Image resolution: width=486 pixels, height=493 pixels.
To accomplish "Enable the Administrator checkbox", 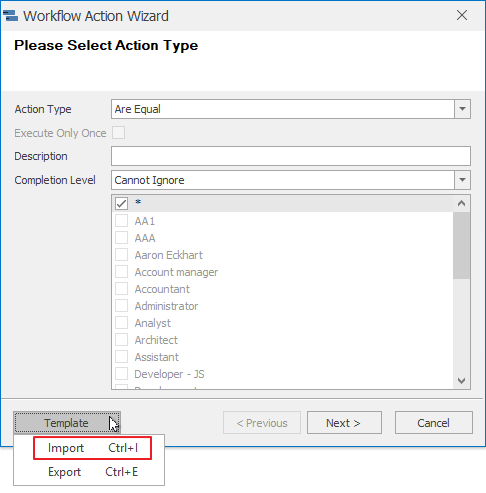I will point(121,306).
